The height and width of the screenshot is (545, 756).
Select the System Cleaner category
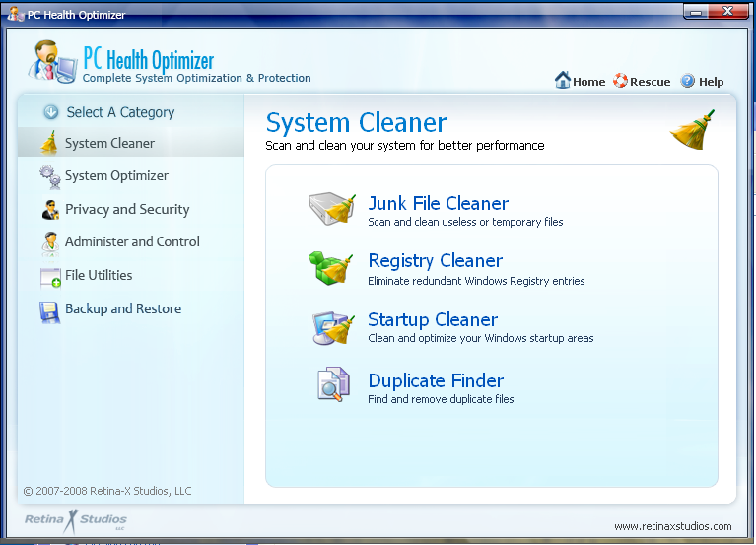131,143
